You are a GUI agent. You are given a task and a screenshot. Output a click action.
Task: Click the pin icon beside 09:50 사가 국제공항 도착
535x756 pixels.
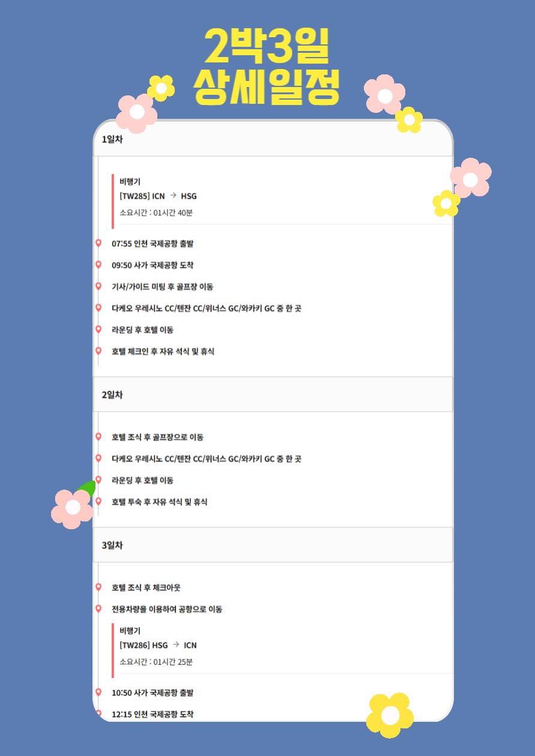98,265
